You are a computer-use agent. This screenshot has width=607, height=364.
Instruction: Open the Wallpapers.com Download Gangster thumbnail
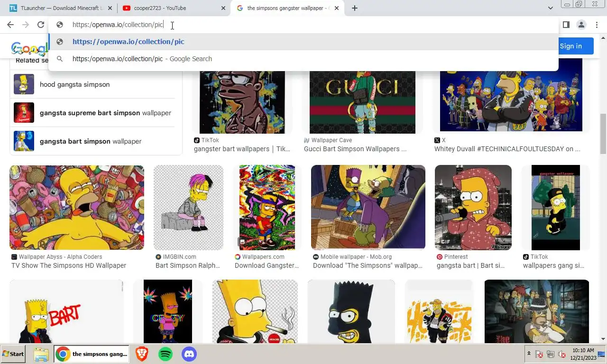point(267,208)
